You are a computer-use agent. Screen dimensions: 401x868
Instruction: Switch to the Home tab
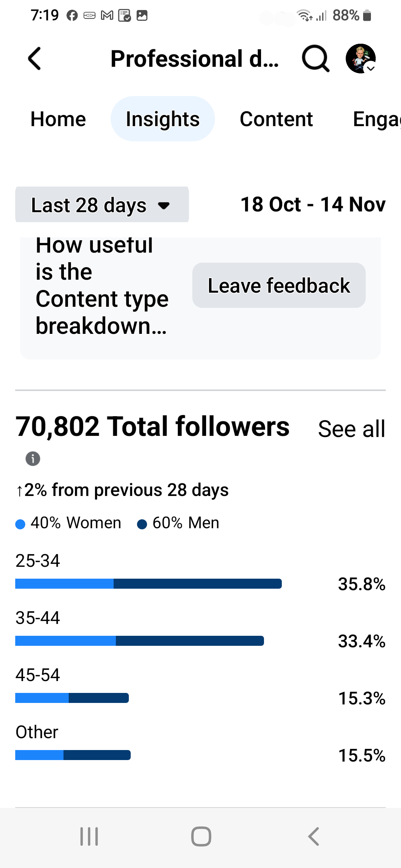pyautogui.click(x=58, y=119)
